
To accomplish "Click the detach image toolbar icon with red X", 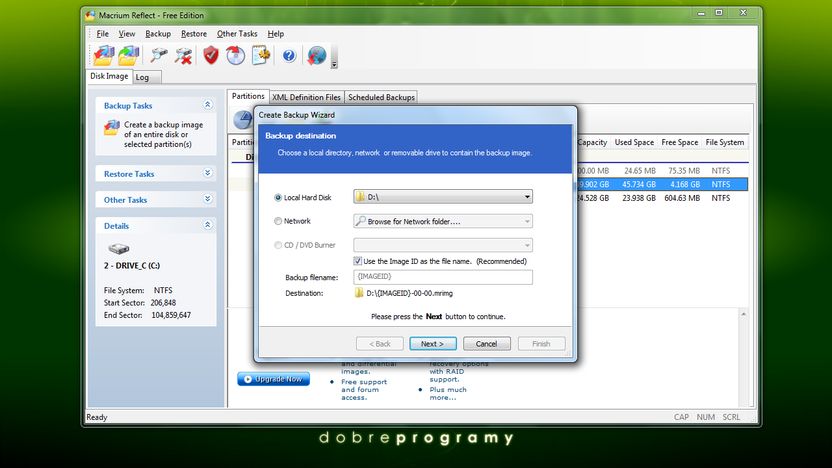I will point(183,55).
